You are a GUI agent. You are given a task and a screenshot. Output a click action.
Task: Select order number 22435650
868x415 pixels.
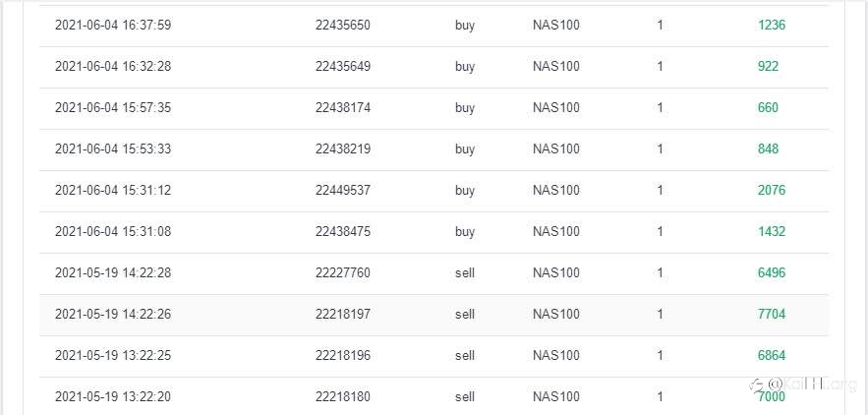(x=343, y=25)
